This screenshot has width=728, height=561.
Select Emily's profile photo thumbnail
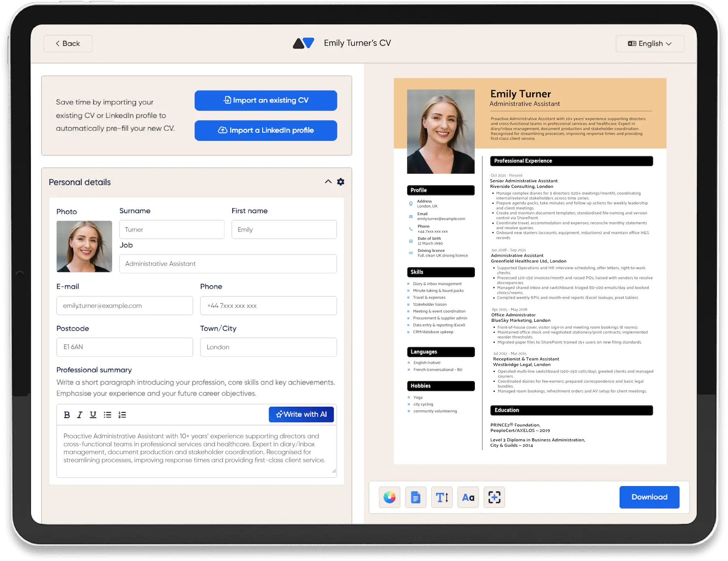click(84, 246)
